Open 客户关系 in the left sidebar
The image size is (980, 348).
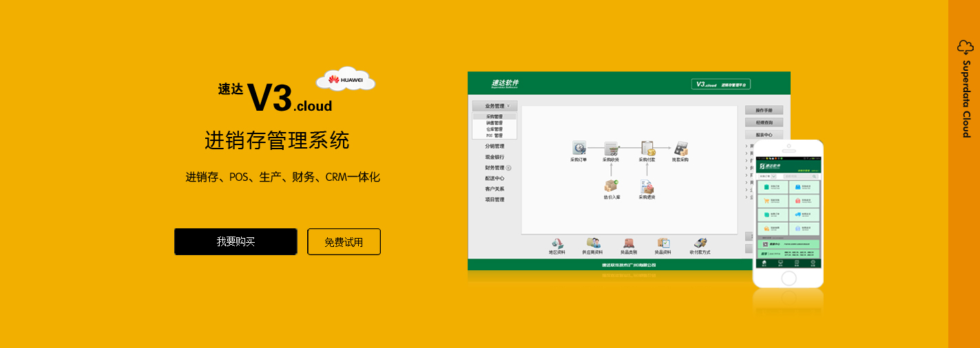pyautogui.click(x=494, y=189)
